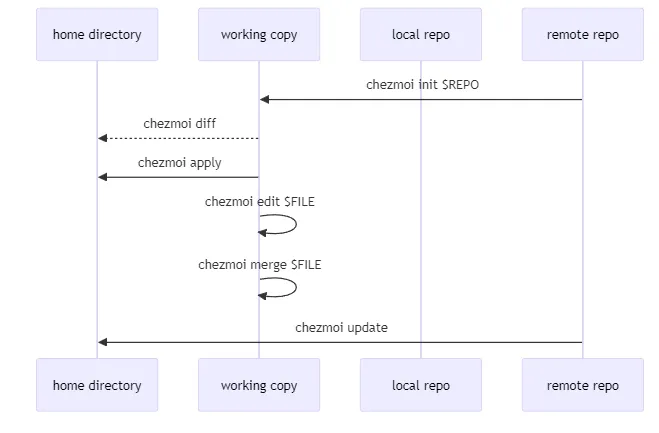Click the "chezmoi init $REPO" message label

click(422, 85)
